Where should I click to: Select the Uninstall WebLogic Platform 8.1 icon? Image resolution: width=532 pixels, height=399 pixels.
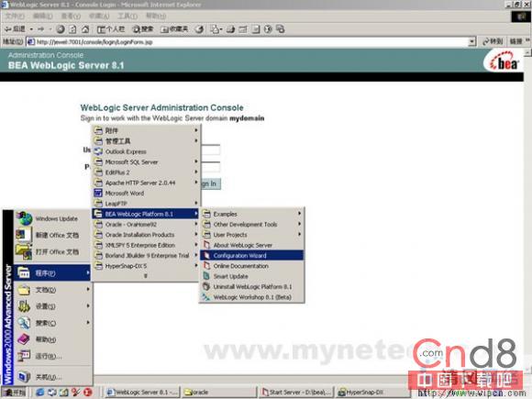pyautogui.click(x=206, y=287)
